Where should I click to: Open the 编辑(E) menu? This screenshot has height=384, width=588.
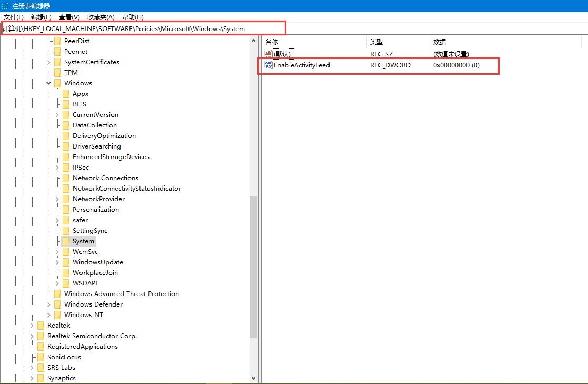[x=41, y=17]
